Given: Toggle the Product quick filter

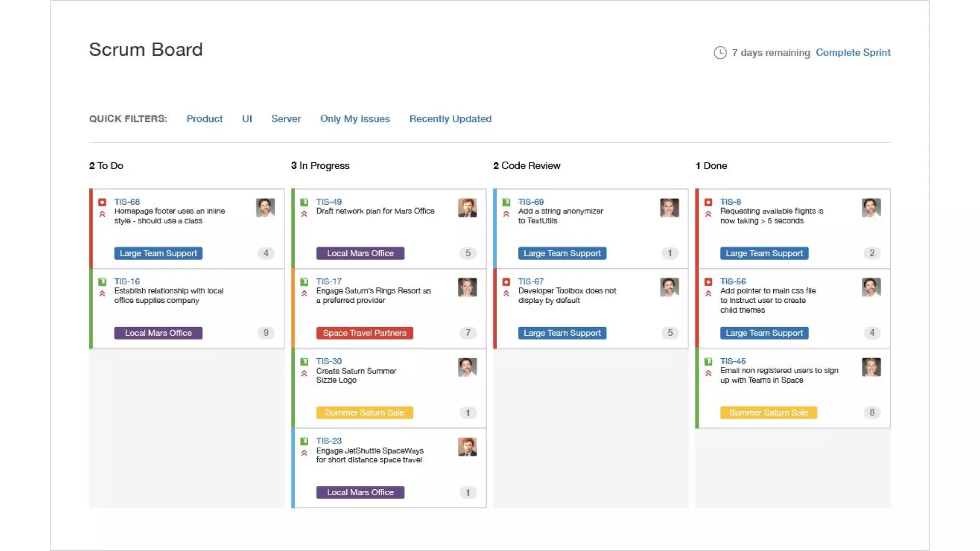Looking at the screenshot, I should [x=204, y=119].
